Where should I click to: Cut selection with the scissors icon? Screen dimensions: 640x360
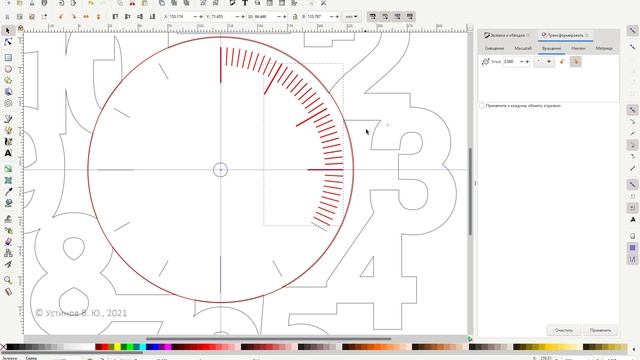tap(132, 3)
